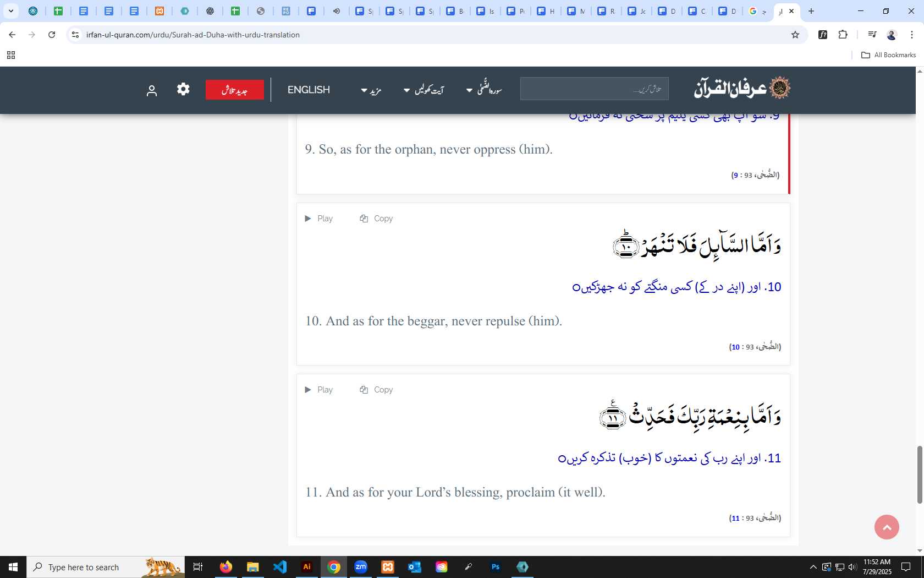Open the Chrome profile avatar
924x578 pixels.
pyautogui.click(x=892, y=35)
